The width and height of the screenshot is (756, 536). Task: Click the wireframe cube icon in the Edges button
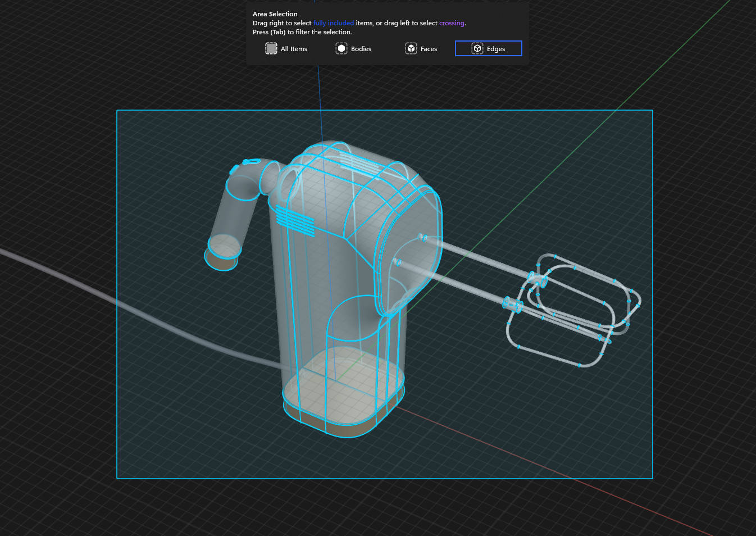[477, 48]
